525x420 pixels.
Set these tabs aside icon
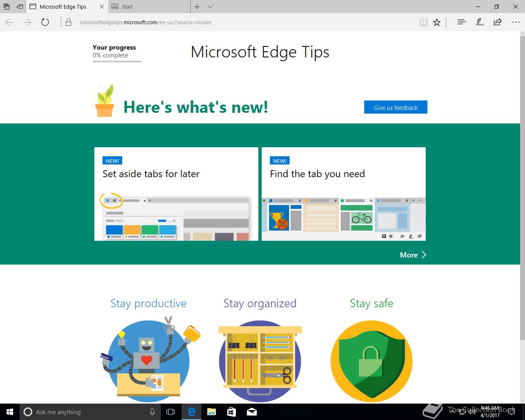20,7
